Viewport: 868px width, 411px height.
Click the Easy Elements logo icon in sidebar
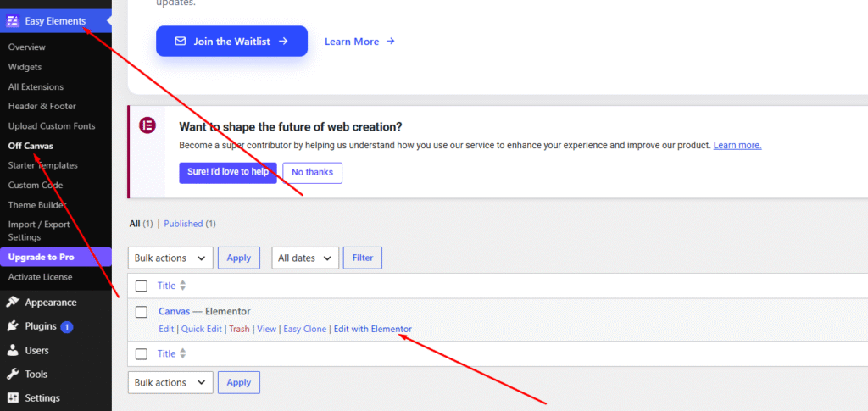[x=12, y=21]
